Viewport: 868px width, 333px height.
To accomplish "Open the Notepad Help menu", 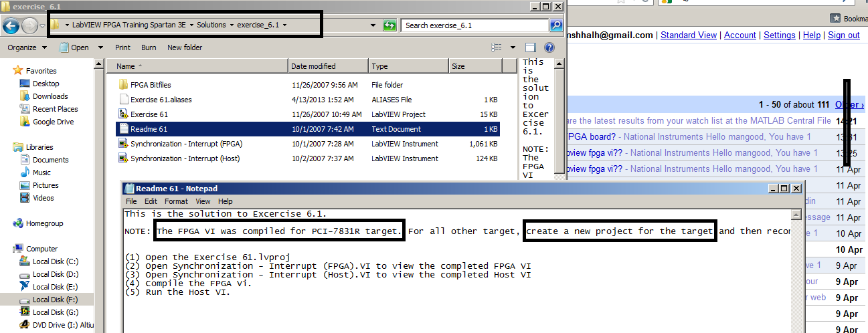I will 226,201.
